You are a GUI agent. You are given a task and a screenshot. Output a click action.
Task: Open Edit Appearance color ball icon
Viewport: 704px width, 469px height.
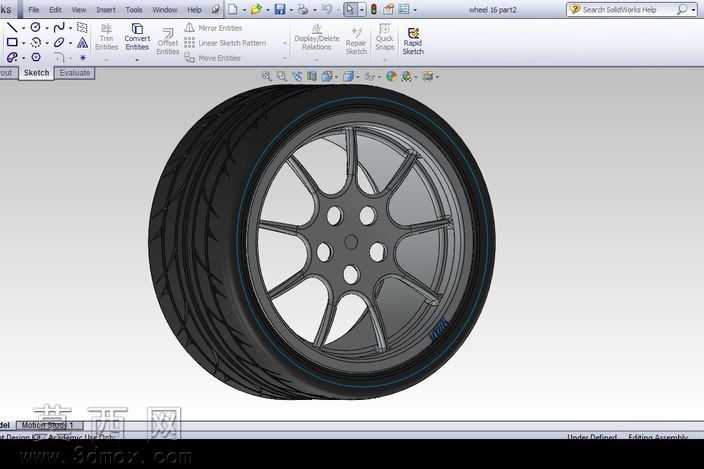(392, 76)
